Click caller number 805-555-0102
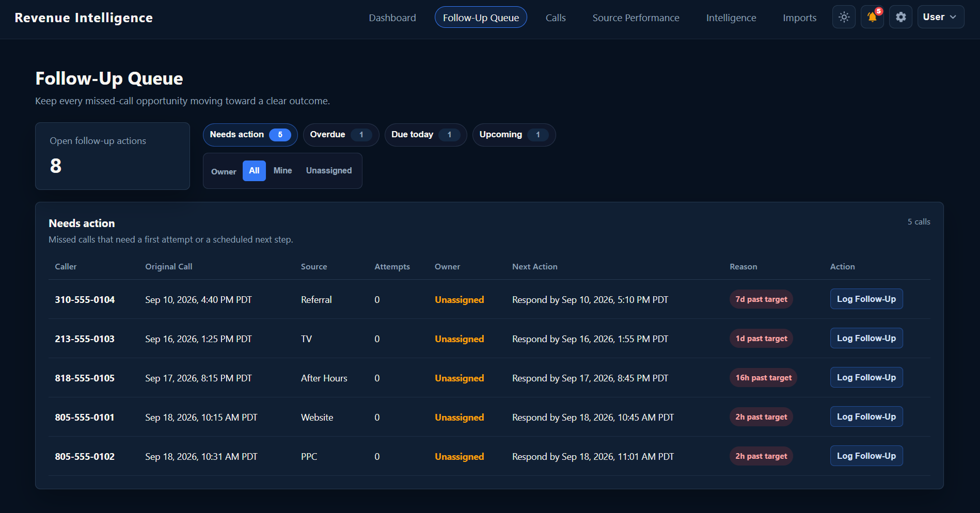The height and width of the screenshot is (513, 980). [x=85, y=457]
